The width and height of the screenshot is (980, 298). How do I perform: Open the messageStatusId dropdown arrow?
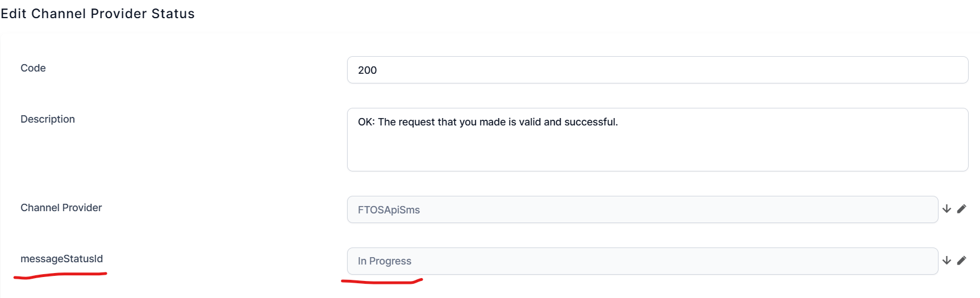point(946,261)
